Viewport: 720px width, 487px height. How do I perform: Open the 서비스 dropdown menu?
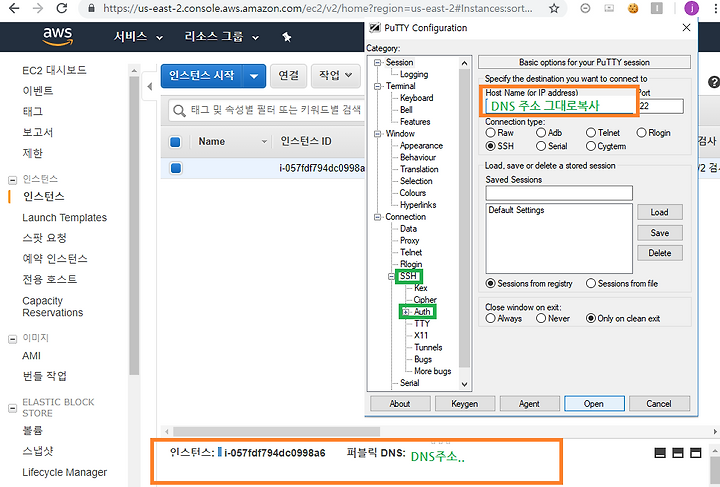pos(138,37)
